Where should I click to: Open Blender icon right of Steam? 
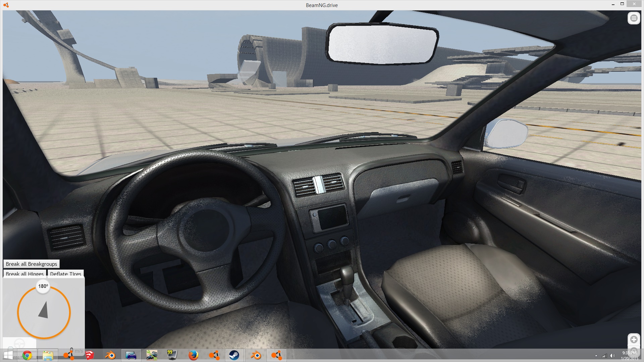click(x=256, y=355)
